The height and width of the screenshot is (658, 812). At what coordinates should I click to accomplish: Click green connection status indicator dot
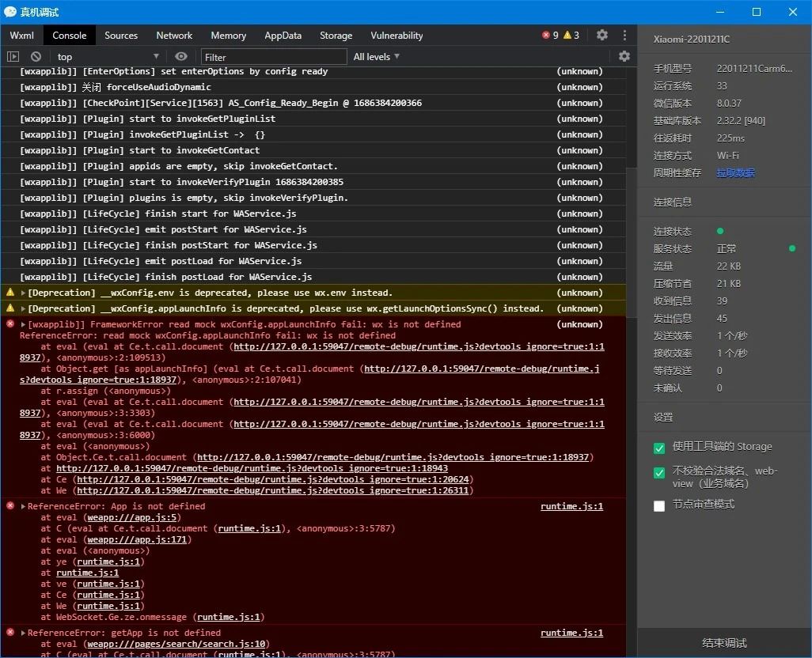[x=720, y=231]
